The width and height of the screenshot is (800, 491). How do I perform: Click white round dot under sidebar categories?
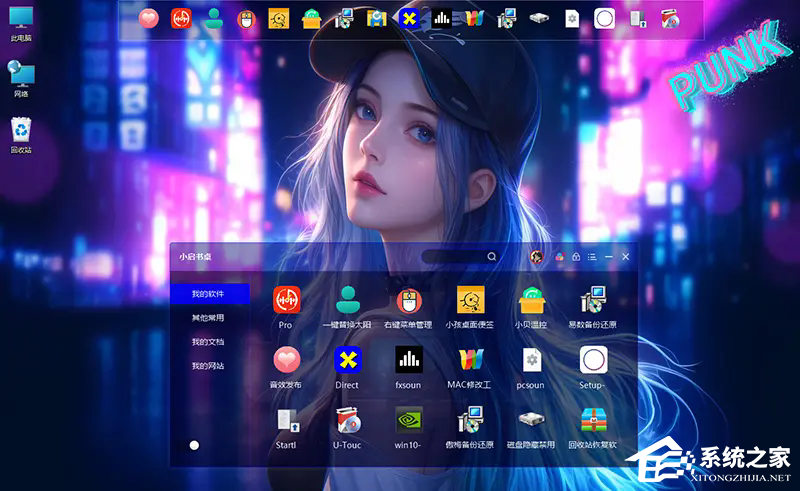[194, 445]
